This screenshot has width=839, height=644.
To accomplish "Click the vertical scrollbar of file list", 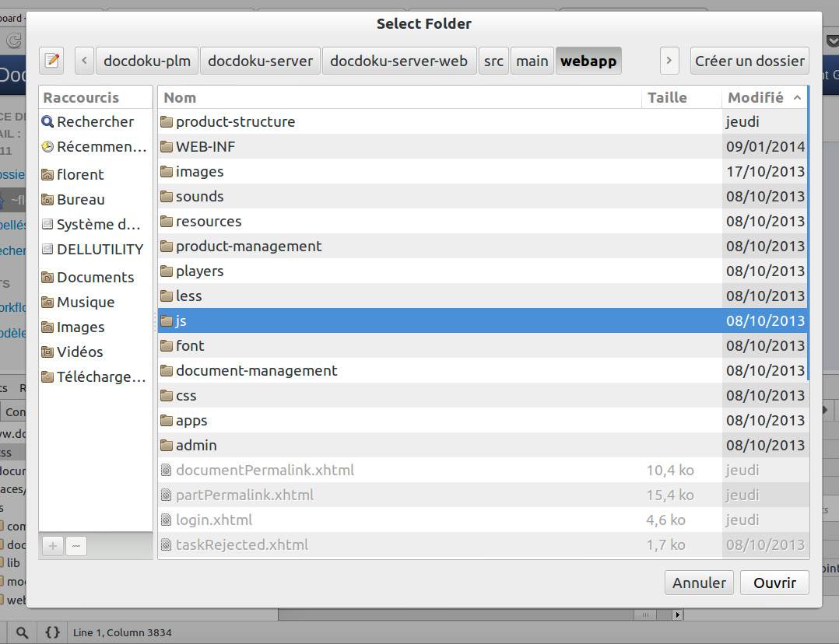I will (x=808, y=233).
